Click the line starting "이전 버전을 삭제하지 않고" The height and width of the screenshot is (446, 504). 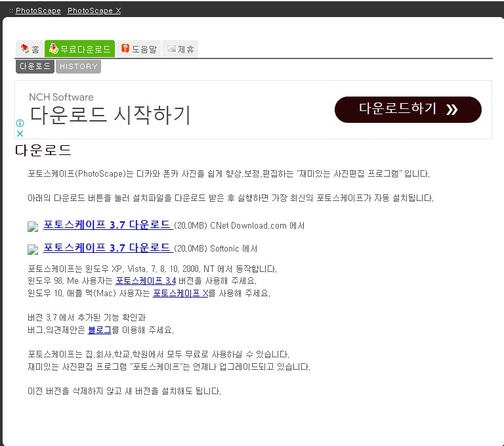pos(125,391)
